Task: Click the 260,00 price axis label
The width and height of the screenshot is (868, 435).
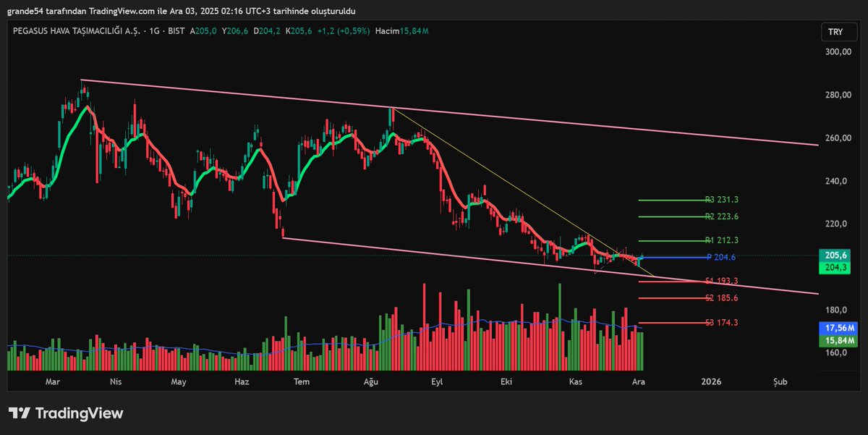Action: point(838,138)
